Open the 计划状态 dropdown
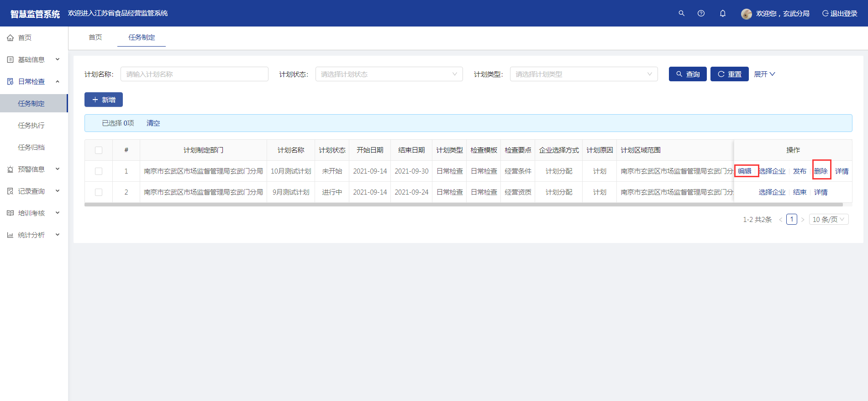 389,74
